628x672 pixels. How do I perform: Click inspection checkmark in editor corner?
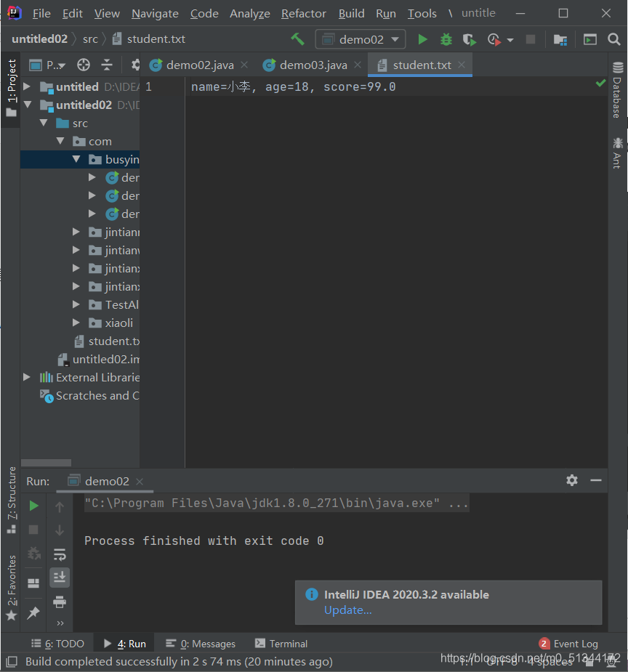(600, 83)
